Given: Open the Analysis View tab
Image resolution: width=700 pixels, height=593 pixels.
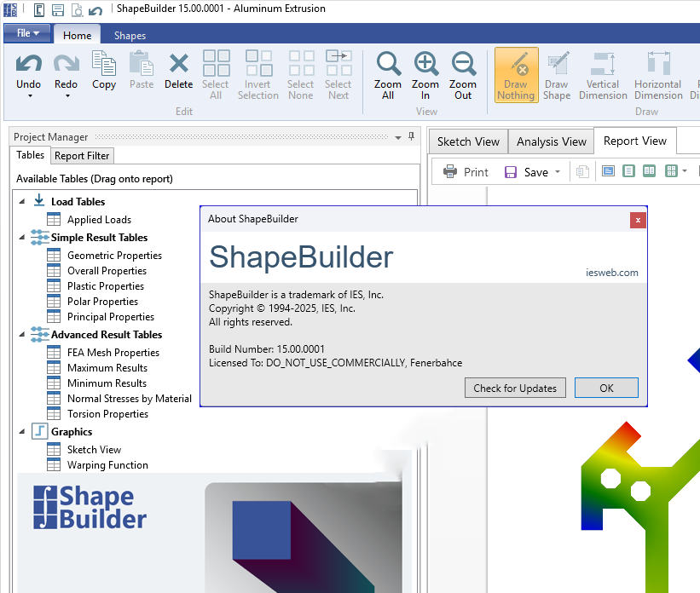Looking at the screenshot, I should pyautogui.click(x=552, y=141).
